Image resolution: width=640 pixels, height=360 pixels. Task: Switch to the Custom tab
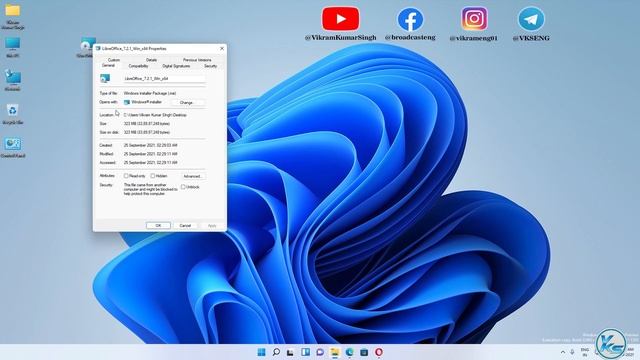[x=114, y=60]
